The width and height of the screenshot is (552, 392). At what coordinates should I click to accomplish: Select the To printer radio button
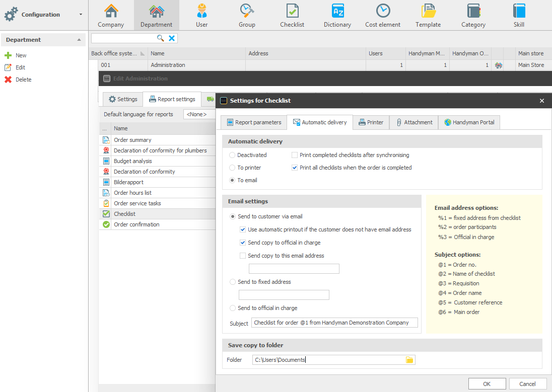click(x=232, y=168)
